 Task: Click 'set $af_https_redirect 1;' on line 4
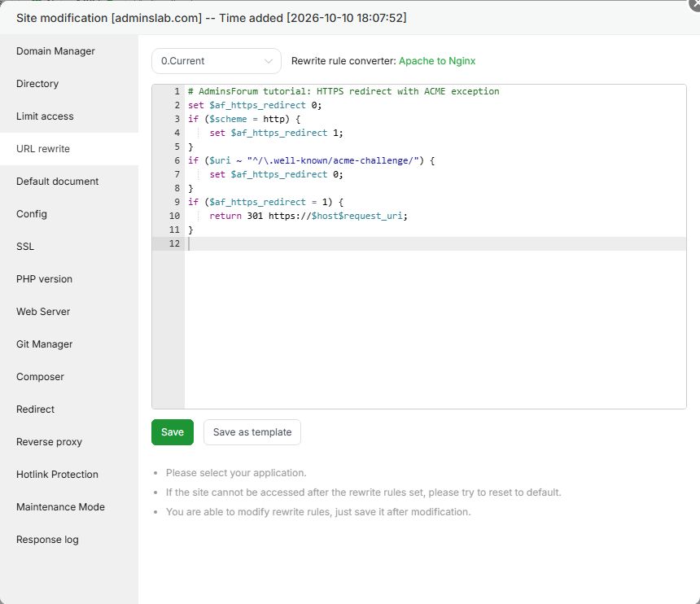276,133
